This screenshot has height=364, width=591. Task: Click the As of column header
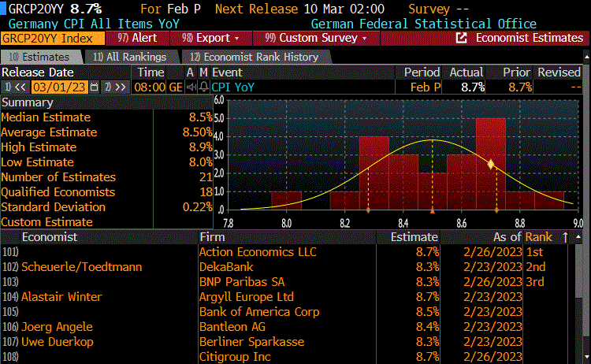(x=507, y=237)
